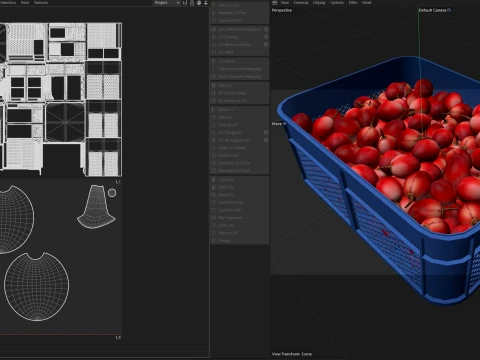
Task: Click Copy UV command
Action: tap(239, 180)
